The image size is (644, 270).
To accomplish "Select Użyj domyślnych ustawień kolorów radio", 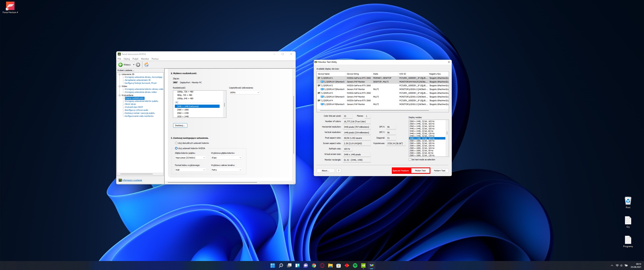I will coord(176,143).
